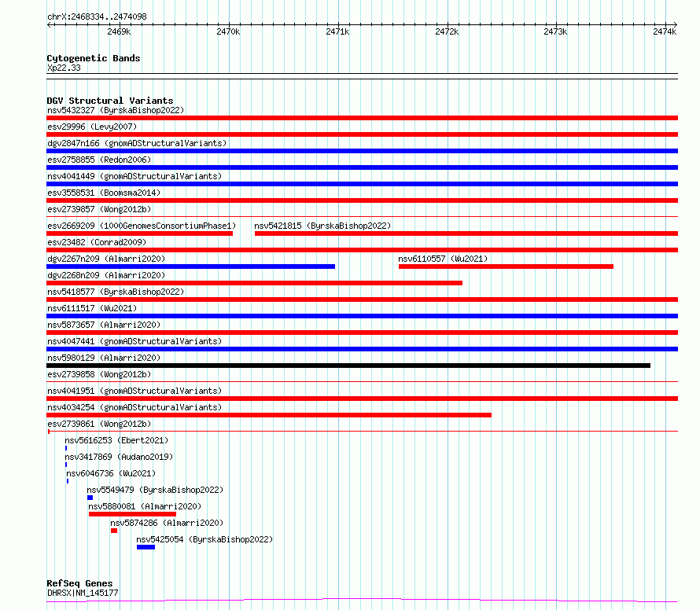Click nsv5425054 (ByrskaBishop2022) label
700x610 pixels.
pos(204,539)
